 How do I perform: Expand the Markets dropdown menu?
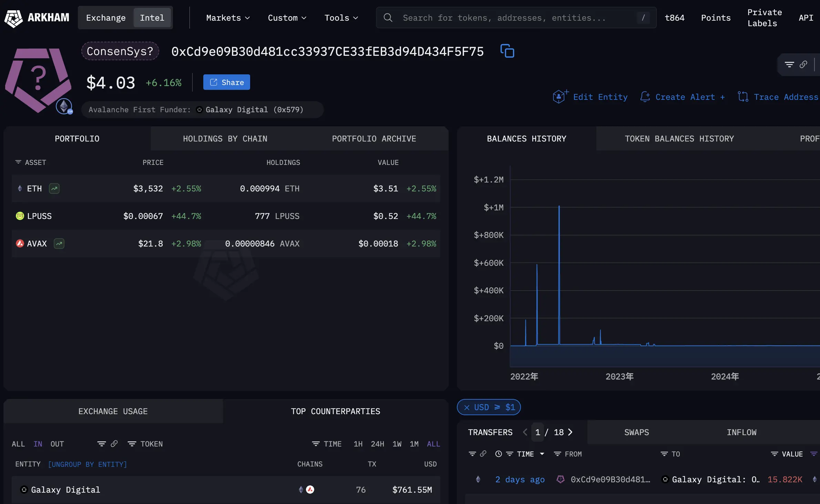pos(228,18)
